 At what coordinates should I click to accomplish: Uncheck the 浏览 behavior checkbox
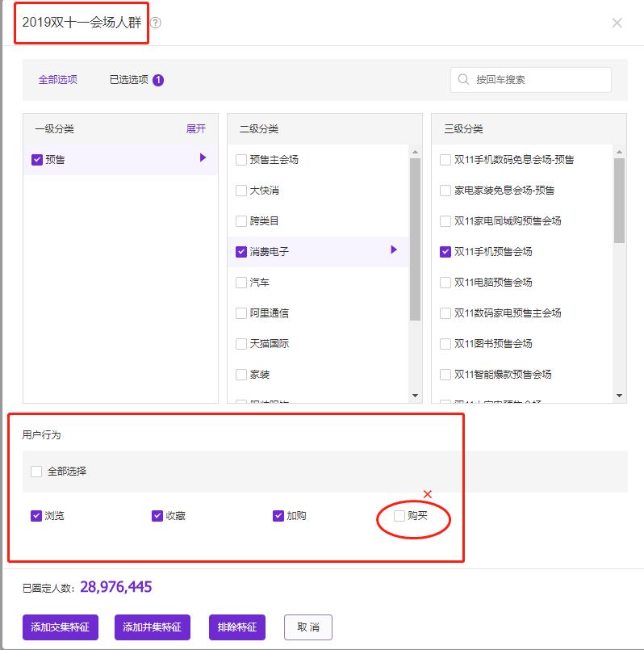(36, 515)
